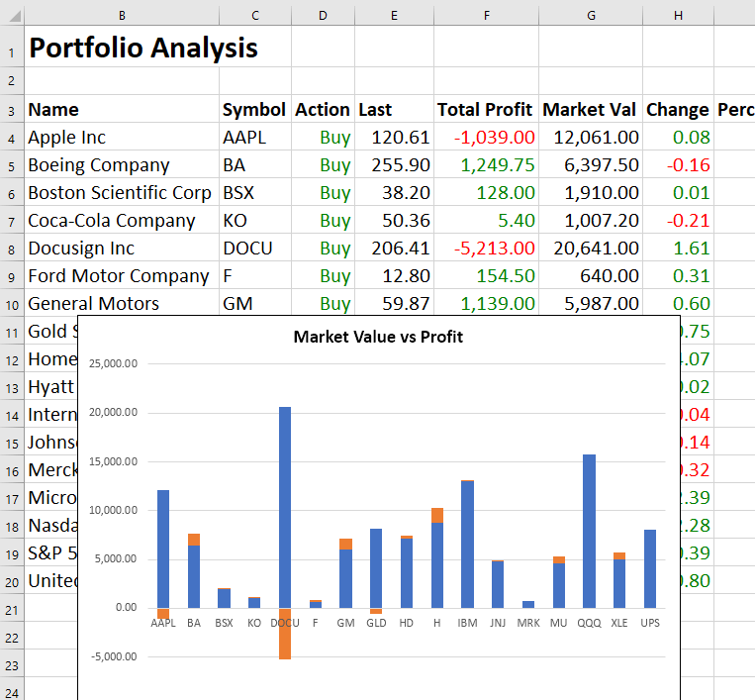Click the Total Profit header cell
Image resolution: width=756 pixels, height=700 pixels.
tap(485, 110)
